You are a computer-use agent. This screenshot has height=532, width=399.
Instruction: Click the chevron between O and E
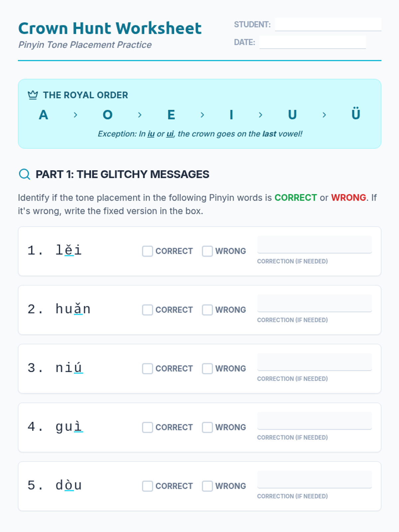point(140,115)
